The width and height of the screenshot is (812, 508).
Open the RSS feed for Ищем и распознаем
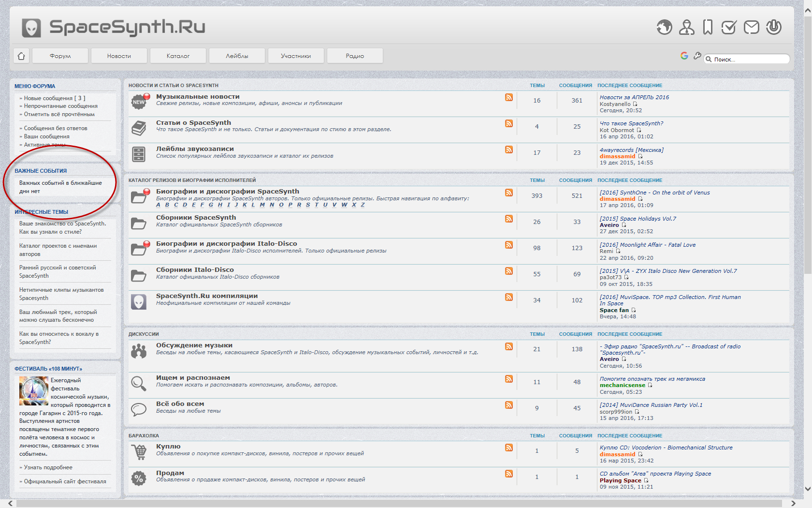[x=509, y=379]
